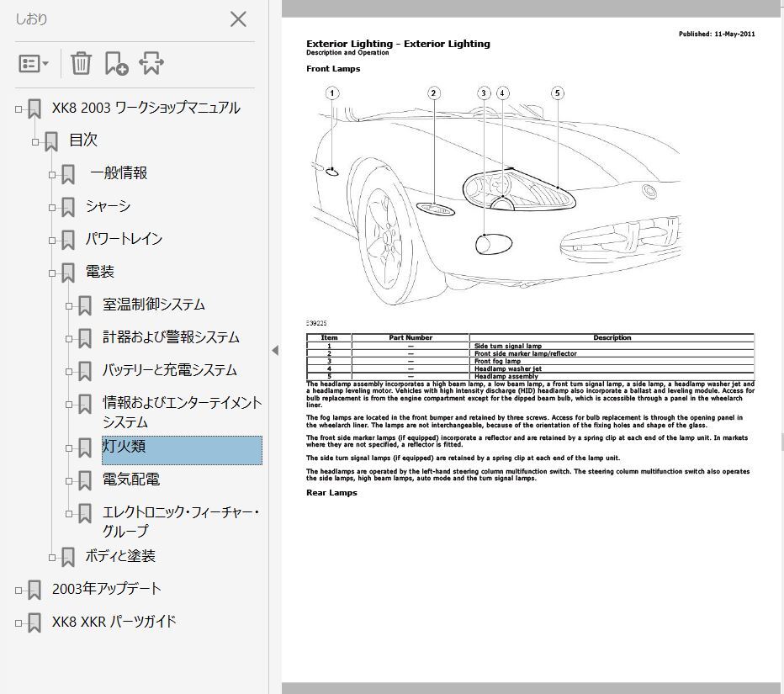Click callout number 1 on the diagram

pyautogui.click(x=332, y=93)
